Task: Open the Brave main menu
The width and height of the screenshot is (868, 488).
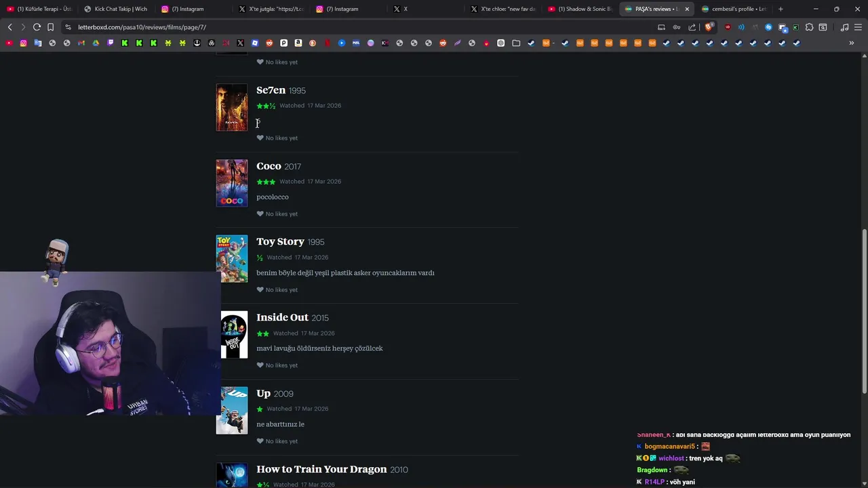Action: tap(858, 27)
